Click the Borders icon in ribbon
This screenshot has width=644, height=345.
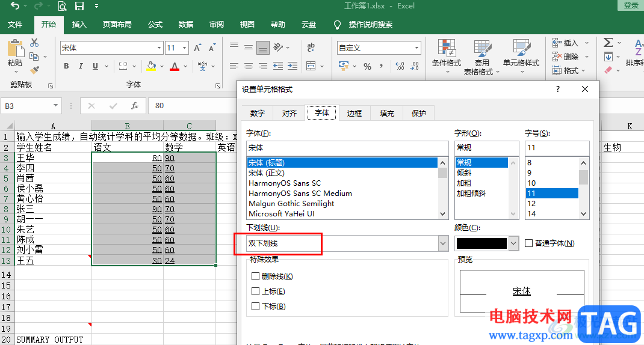[x=123, y=66]
